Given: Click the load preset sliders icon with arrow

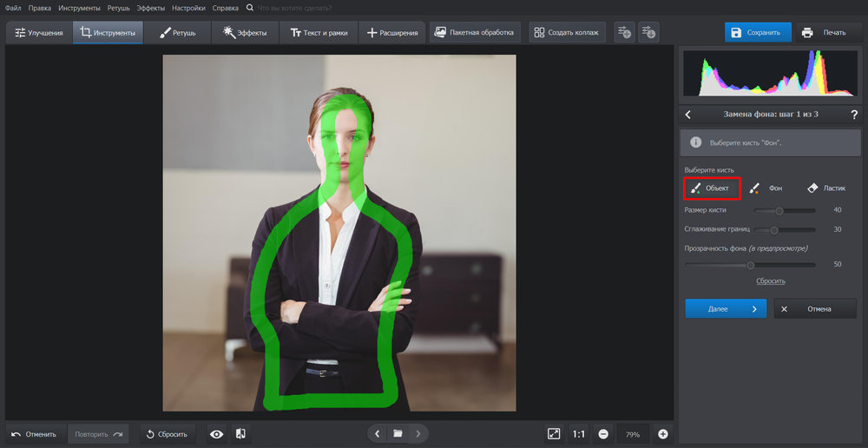Looking at the screenshot, I should [648, 32].
